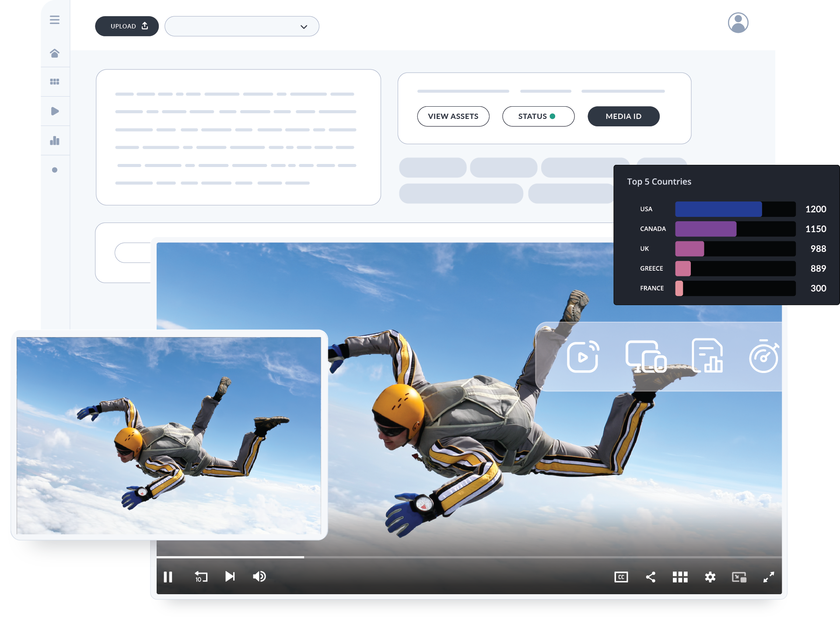Select the VIEW ASSETS tab
This screenshot has height=620, width=840.
453,116
